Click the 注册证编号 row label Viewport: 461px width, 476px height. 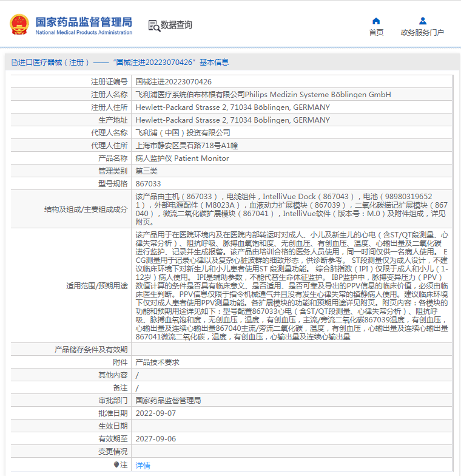(109, 81)
